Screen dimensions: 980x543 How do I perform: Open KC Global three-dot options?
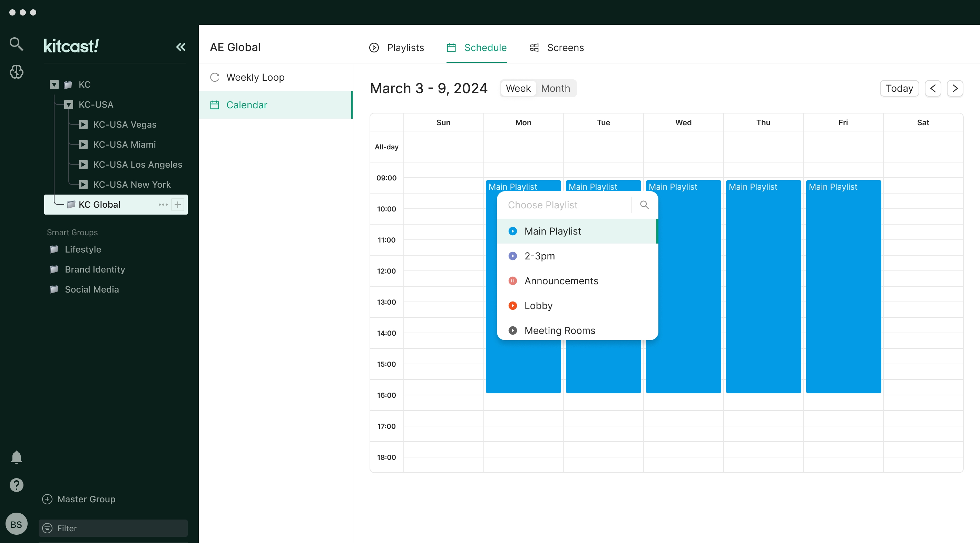pos(163,205)
